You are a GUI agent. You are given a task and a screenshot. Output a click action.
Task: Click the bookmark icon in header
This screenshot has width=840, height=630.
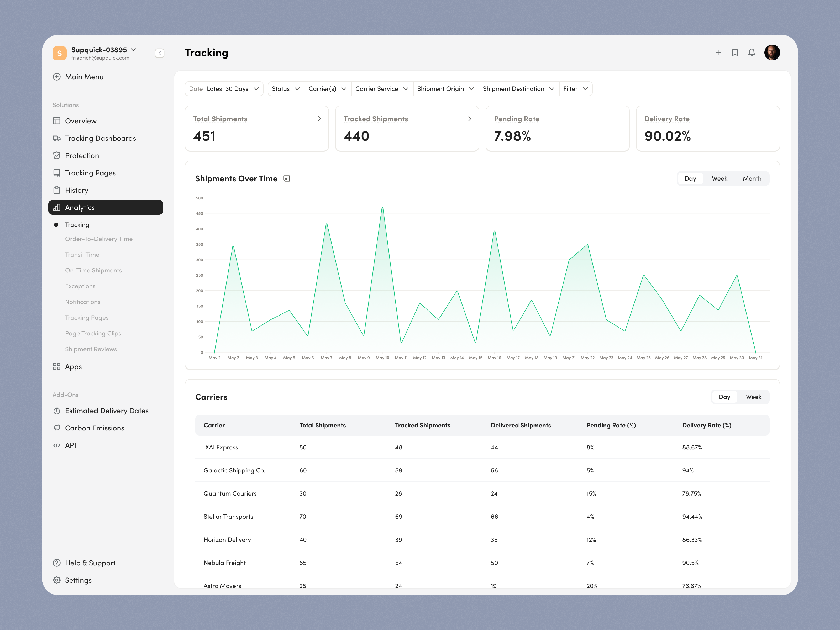pyautogui.click(x=735, y=53)
